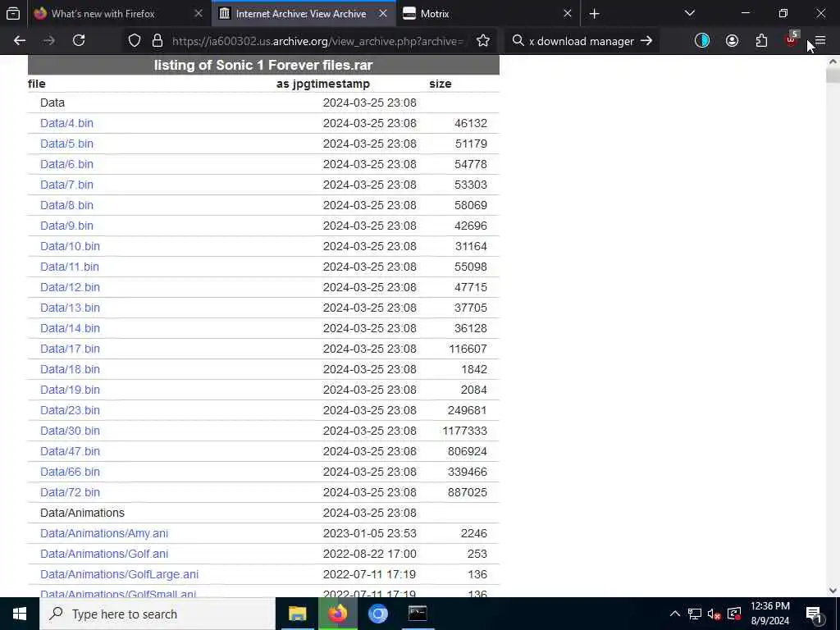Open the Windows Start menu
The image size is (840, 630).
[x=20, y=614]
